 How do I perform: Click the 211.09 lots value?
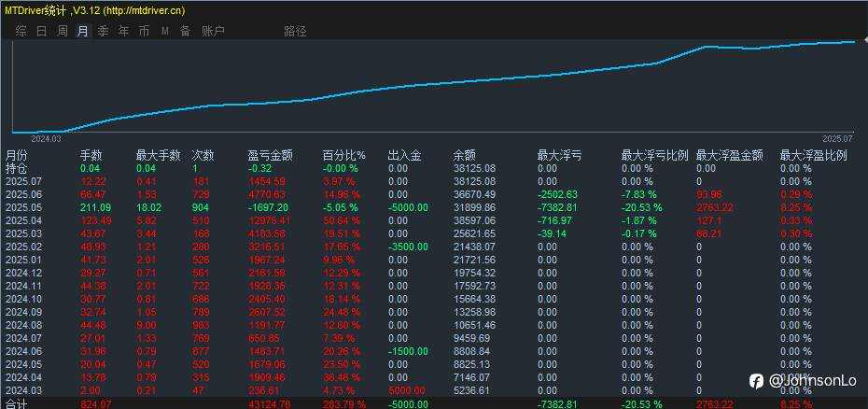coord(95,208)
